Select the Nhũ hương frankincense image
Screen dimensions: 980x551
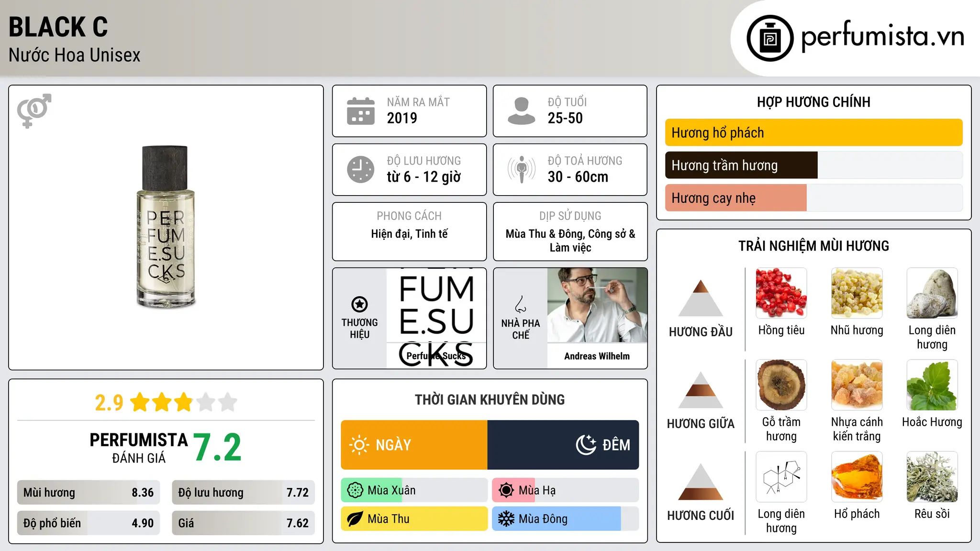tap(857, 293)
